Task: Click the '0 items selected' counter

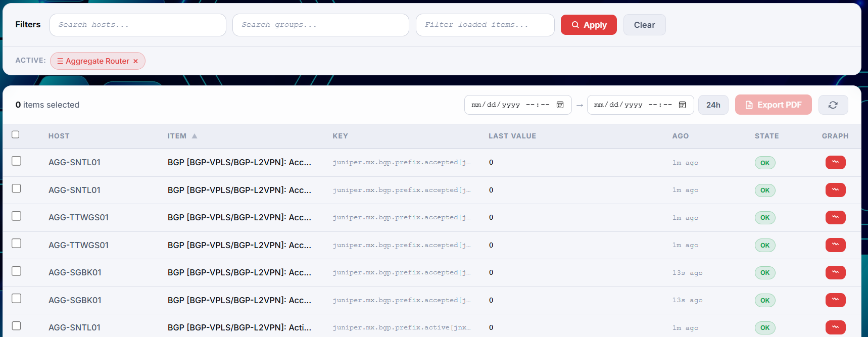Action: click(47, 105)
